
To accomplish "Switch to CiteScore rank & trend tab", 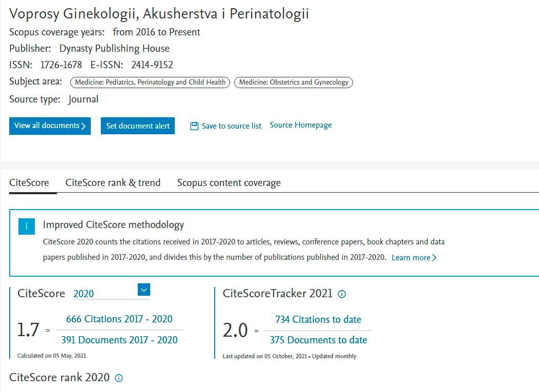I will 113,183.
